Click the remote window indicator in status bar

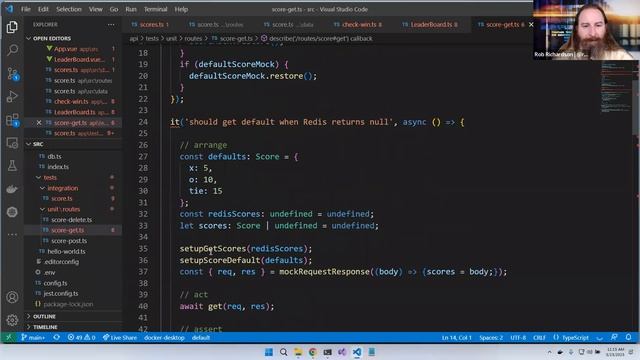pos(9,338)
